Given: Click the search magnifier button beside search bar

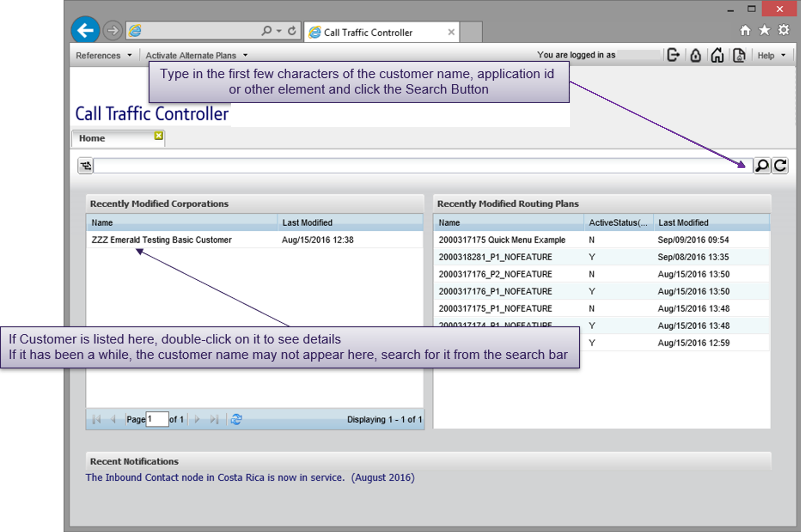Looking at the screenshot, I should (762, 165).
